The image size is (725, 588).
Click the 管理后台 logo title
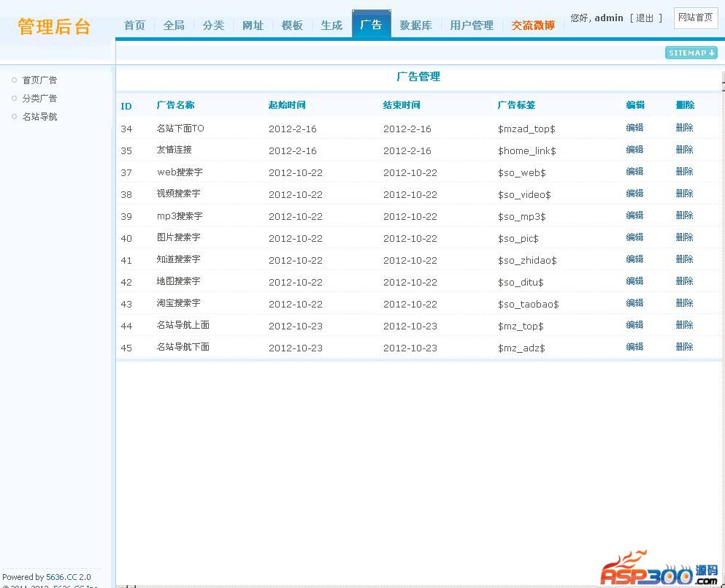click(x=54, y=26)
